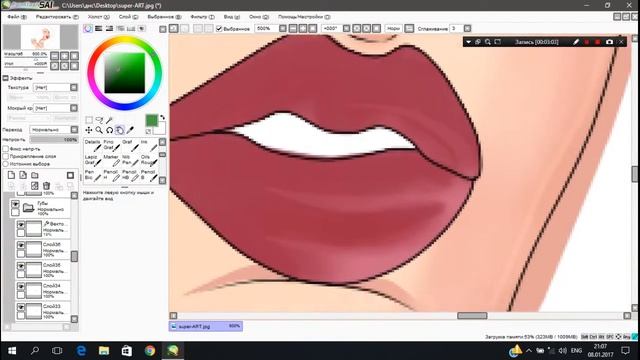The image size is (640, 360).
Task: Hide the Вектор linework layer
Action: [21, 224]
